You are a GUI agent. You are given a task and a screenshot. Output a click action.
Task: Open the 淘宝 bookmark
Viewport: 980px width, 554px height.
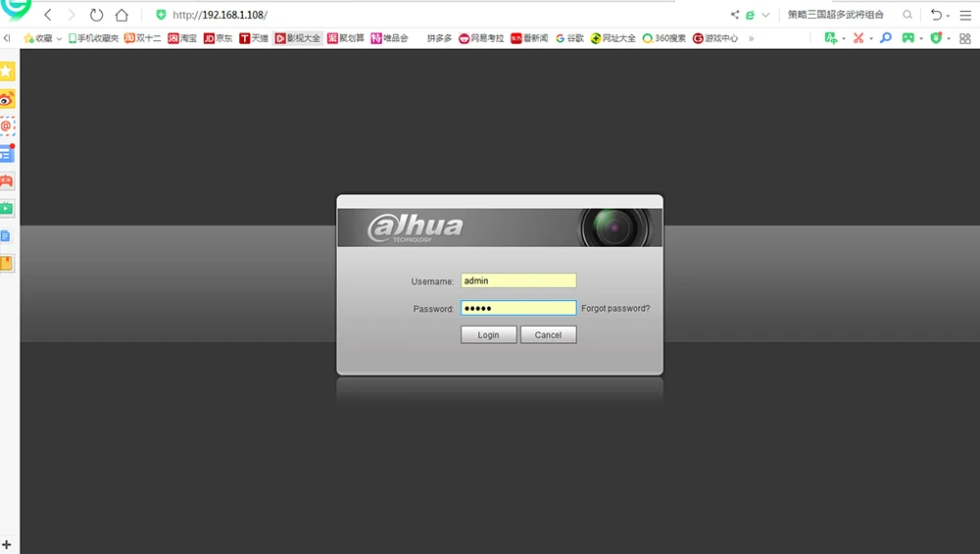point(182,38)
